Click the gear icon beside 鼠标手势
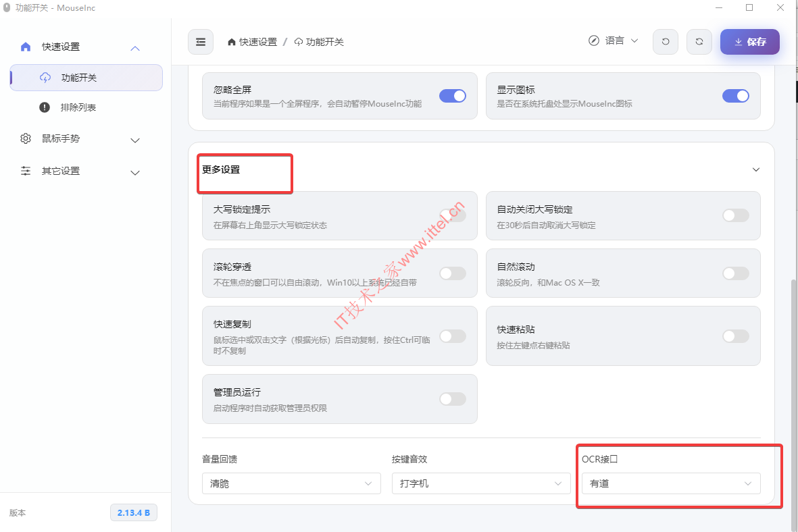 pos(26,138)
